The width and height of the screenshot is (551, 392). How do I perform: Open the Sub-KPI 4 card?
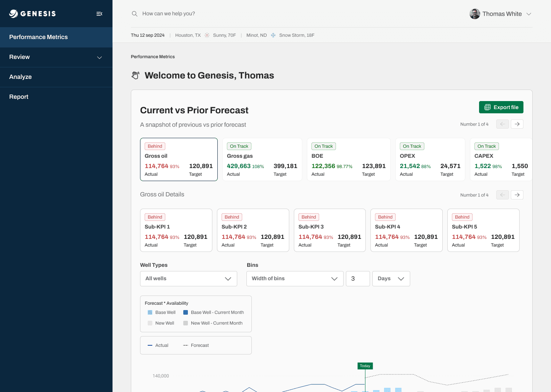406,230
